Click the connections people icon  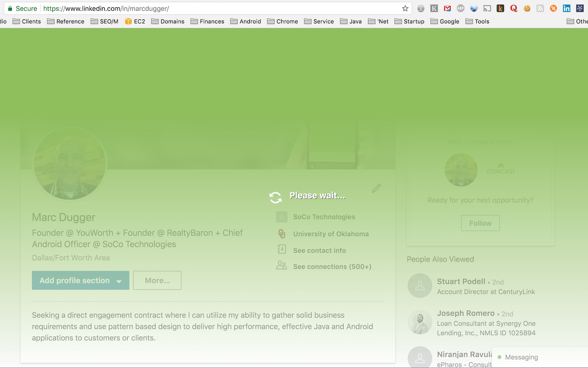point(282,265)
